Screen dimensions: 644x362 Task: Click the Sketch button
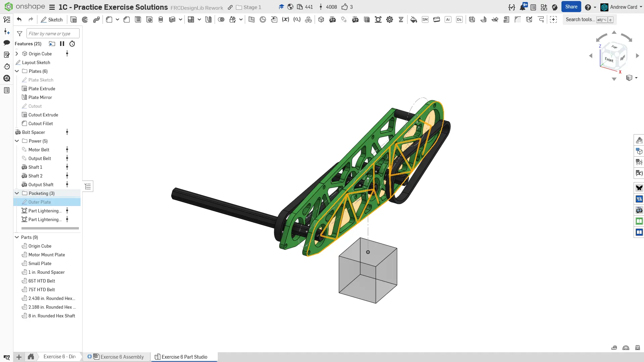click(x=52, y=19)
